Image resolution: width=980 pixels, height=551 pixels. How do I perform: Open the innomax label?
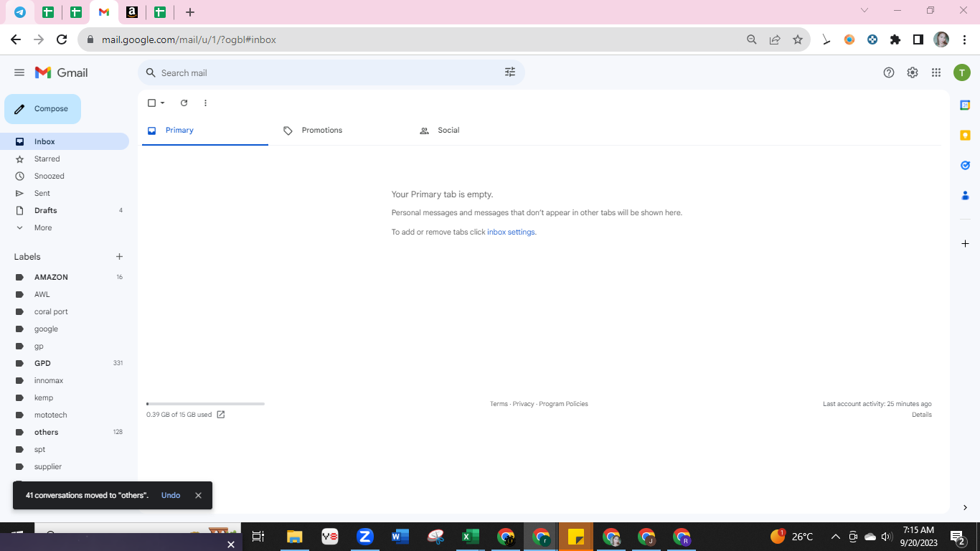(x=65, y=380)
